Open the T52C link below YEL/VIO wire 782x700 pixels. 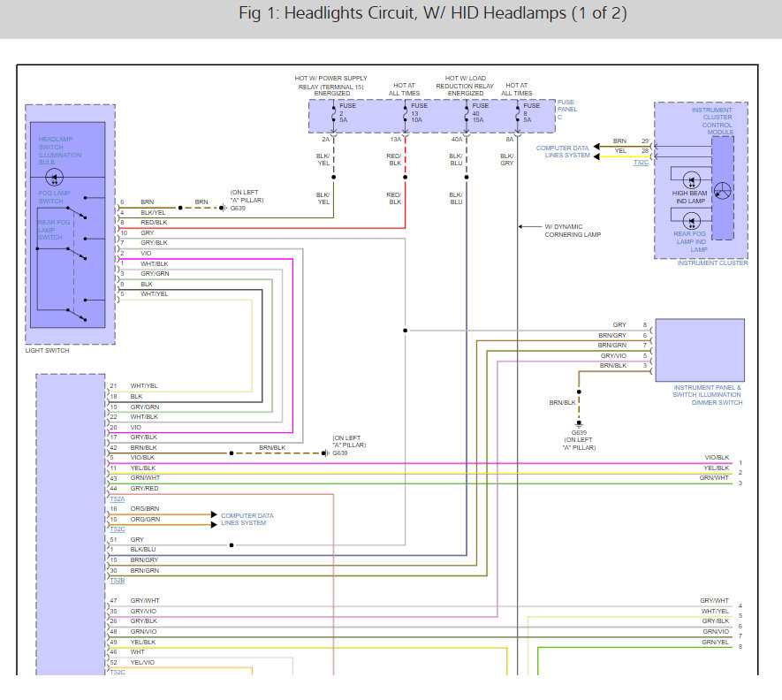tap(118, 672)
